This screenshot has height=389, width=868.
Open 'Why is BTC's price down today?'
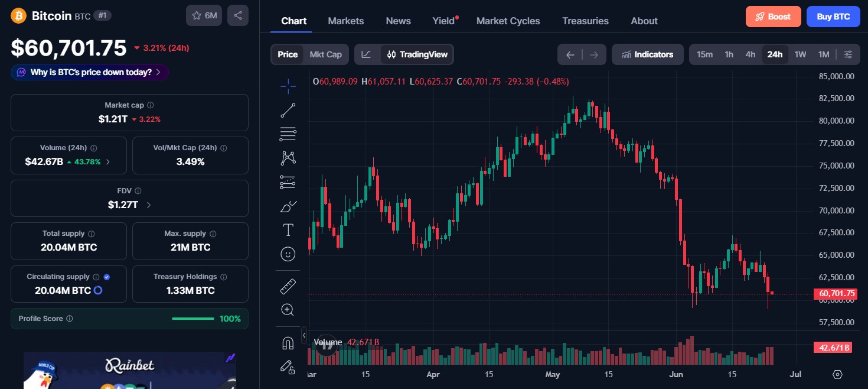pos(90,73)
